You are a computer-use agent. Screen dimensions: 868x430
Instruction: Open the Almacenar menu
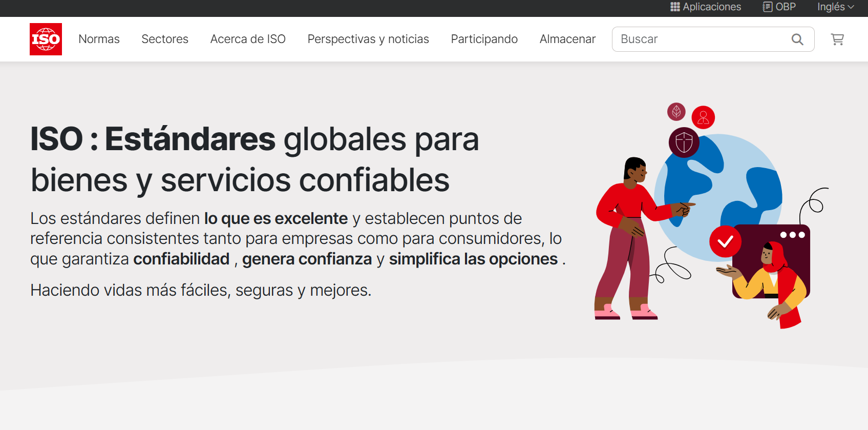coord(567,39)
